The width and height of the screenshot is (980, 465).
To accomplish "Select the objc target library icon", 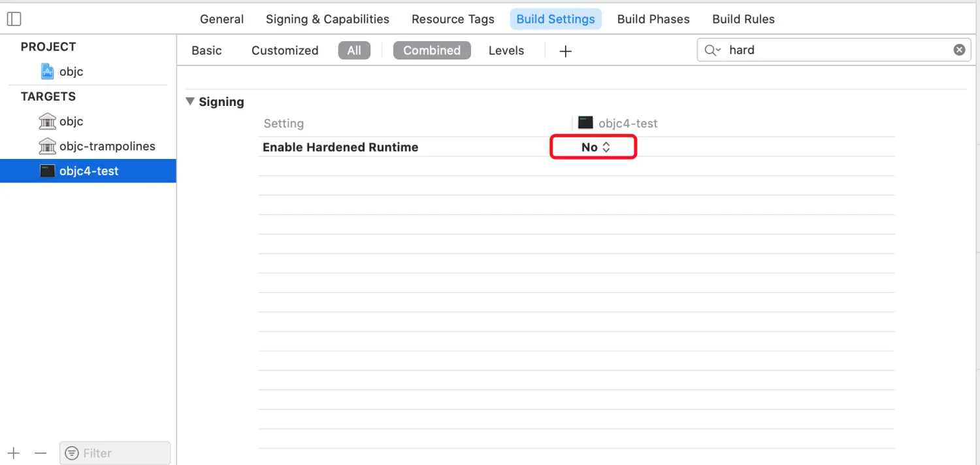I will point(47,121).
